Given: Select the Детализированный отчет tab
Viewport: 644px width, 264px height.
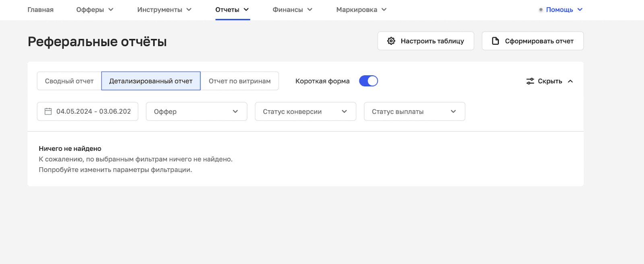Looking at the screenshot, I should click(151, 81).
